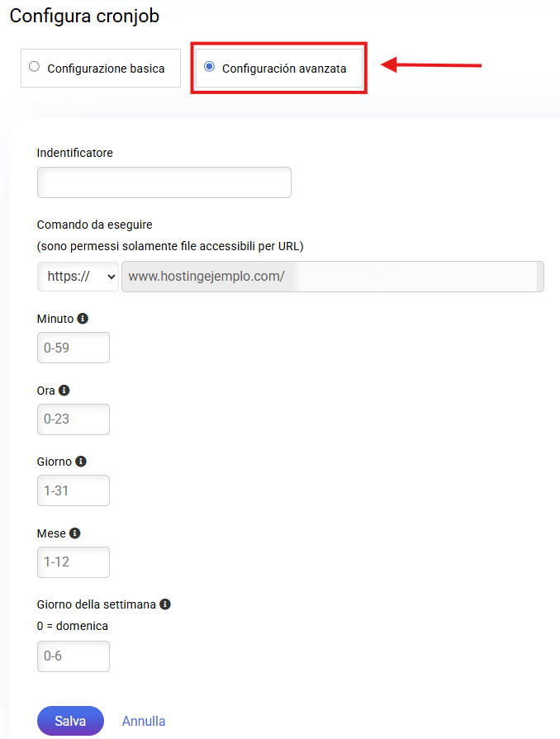Click the Configuración avanzata option label
This screenshot has width=560, height=739.
(284, 69)
